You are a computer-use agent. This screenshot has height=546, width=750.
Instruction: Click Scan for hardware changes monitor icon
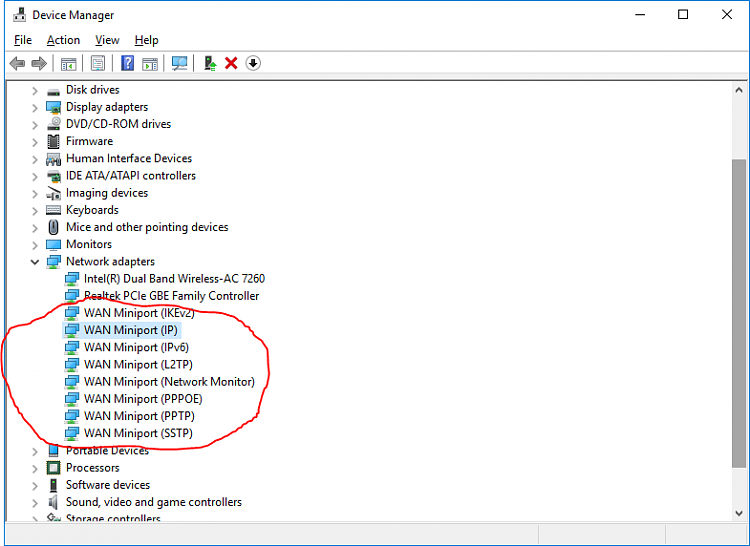pyautogui.click(x=179, y=63)
